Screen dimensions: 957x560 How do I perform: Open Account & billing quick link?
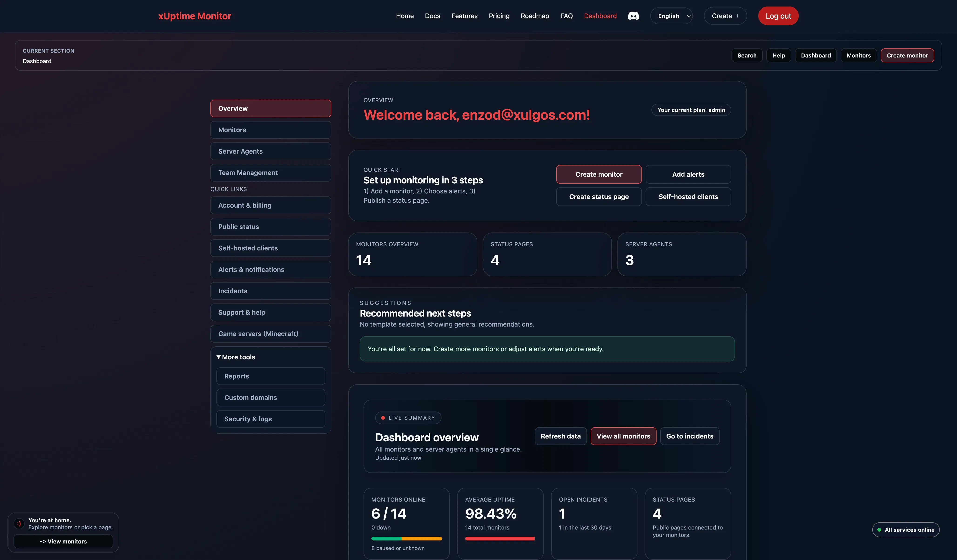[271, 206]
